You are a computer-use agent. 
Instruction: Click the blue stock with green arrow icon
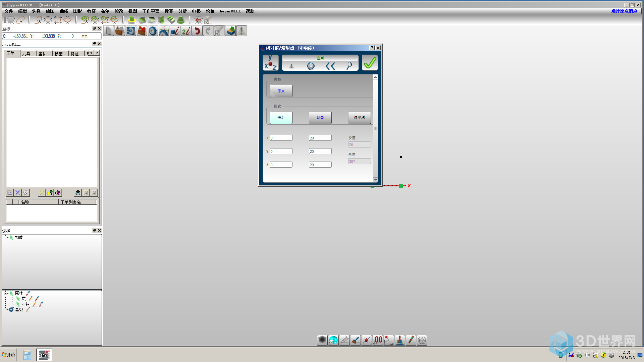tap(230, 31)
